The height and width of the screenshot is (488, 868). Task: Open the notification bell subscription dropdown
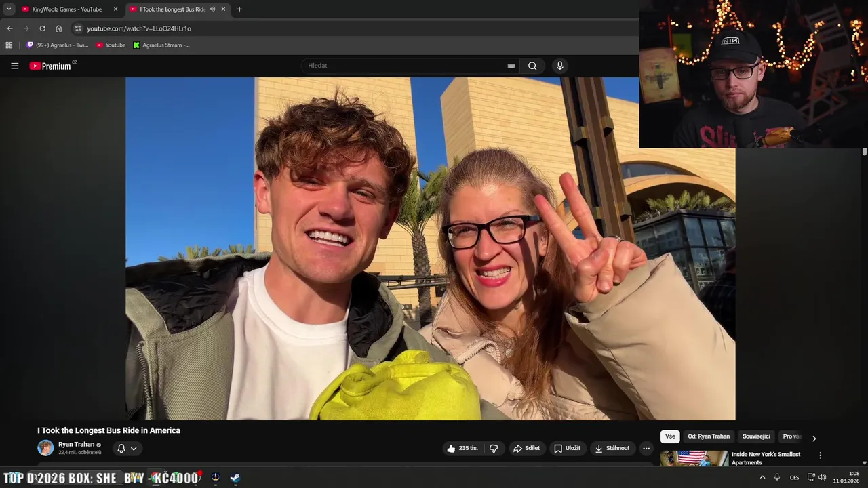pyautogui.click(x=127, y=448)
